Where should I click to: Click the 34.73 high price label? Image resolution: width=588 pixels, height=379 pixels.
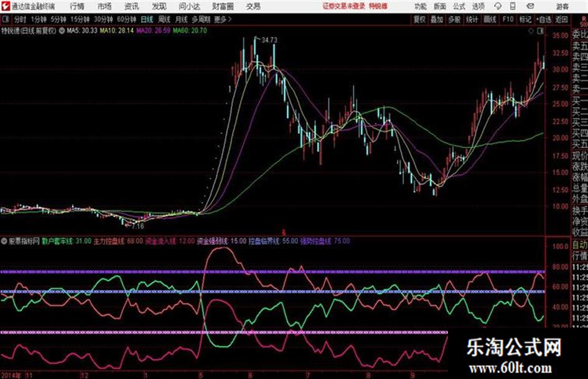pyautogui.click(x=269, y=40)
